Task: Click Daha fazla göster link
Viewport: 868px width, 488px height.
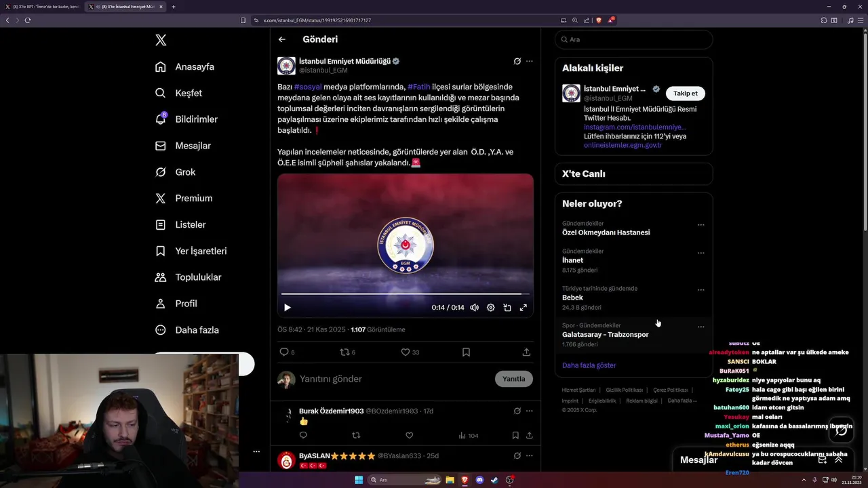Action: [x=589, y=365]
